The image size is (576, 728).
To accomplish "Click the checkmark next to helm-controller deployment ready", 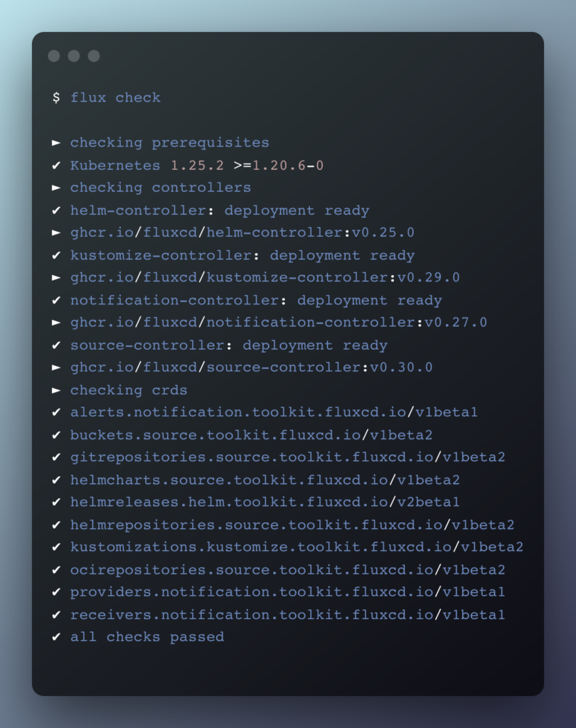I will point(56,210).
